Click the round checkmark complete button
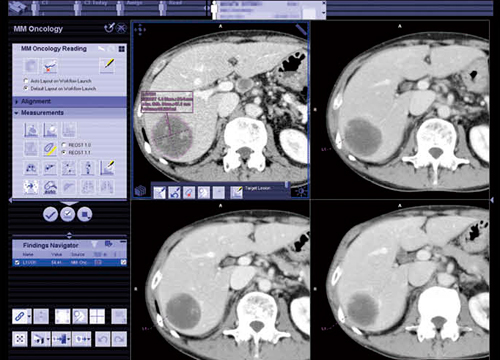Viewport: 500px width, 360px height. 50,214
